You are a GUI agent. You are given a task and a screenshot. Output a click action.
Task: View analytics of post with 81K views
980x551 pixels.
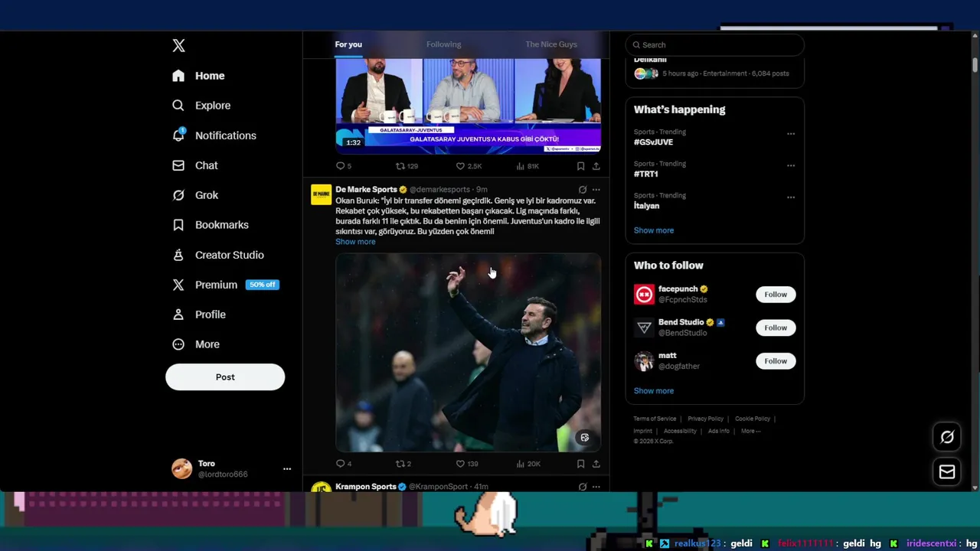pos(528,166)
